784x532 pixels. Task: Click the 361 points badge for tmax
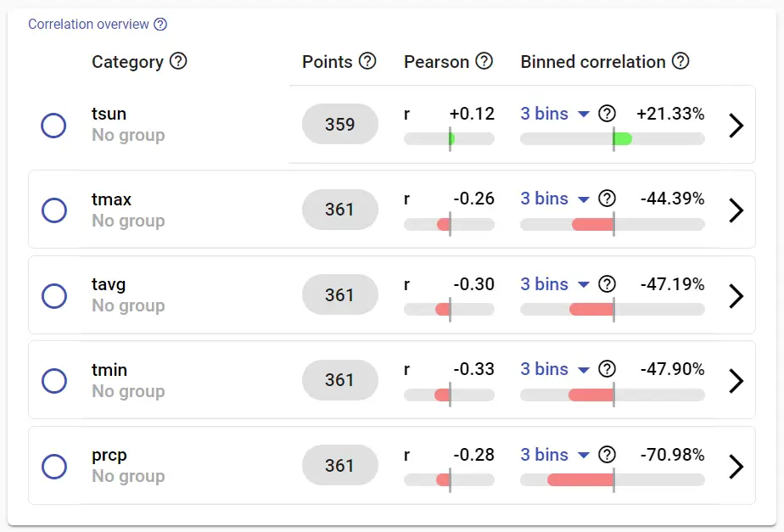click(340, 210)
